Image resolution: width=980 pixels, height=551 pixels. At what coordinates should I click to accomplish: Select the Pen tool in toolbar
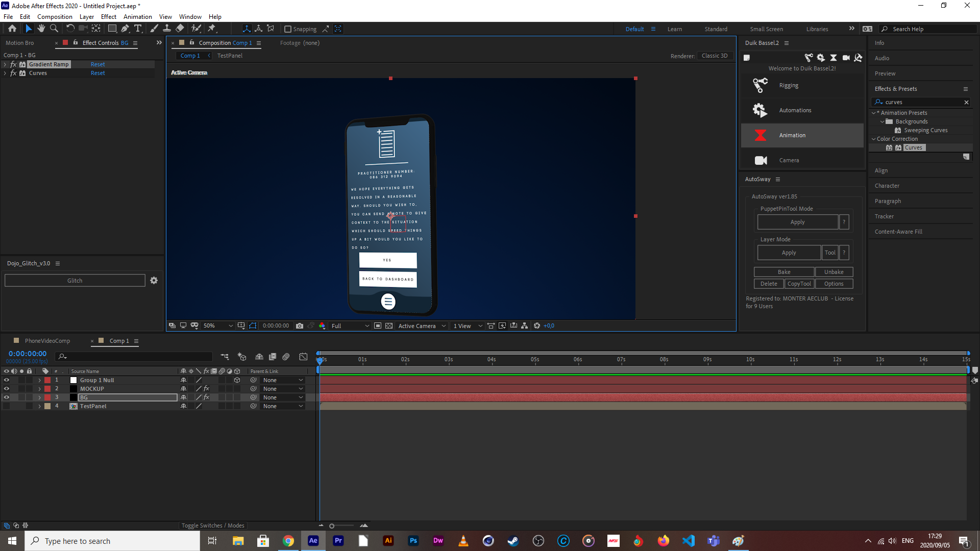tap(125, 29)
